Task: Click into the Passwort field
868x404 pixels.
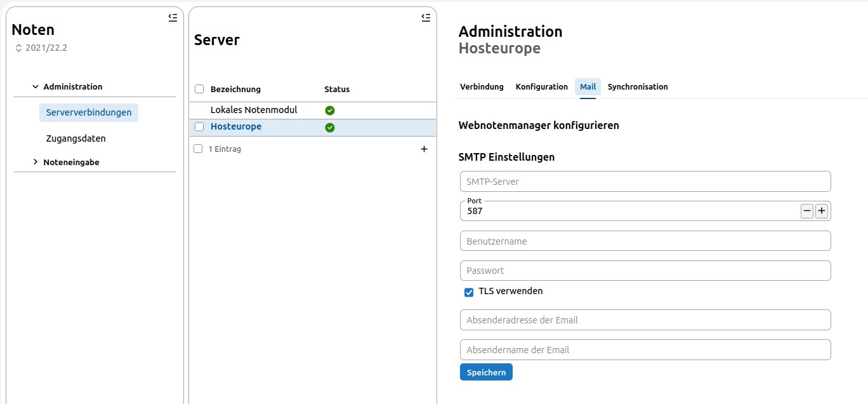Action: (645, 271)
